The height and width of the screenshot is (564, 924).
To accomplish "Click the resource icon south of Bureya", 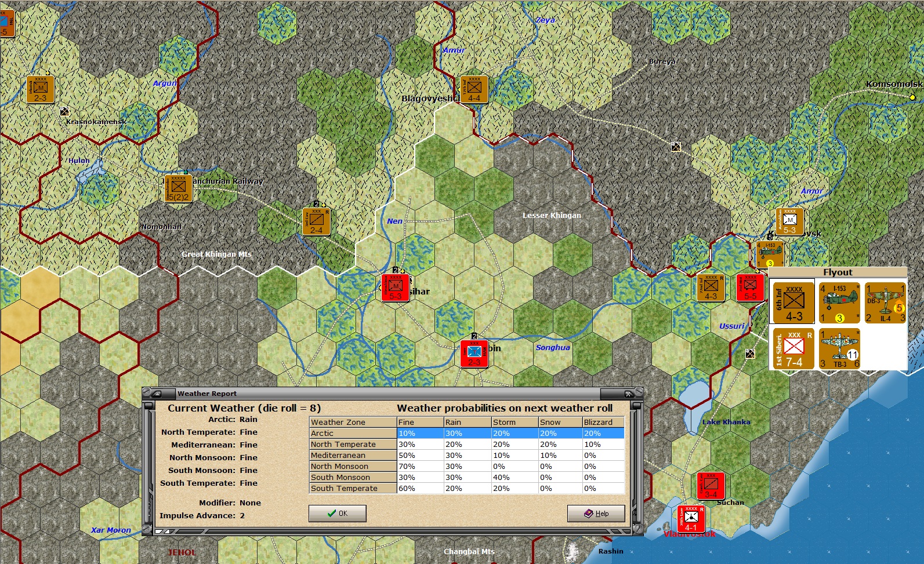I will (676, 147).
